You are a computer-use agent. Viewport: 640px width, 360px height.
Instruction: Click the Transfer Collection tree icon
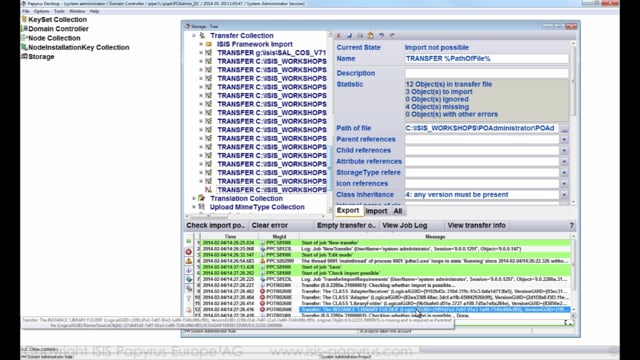202,36
